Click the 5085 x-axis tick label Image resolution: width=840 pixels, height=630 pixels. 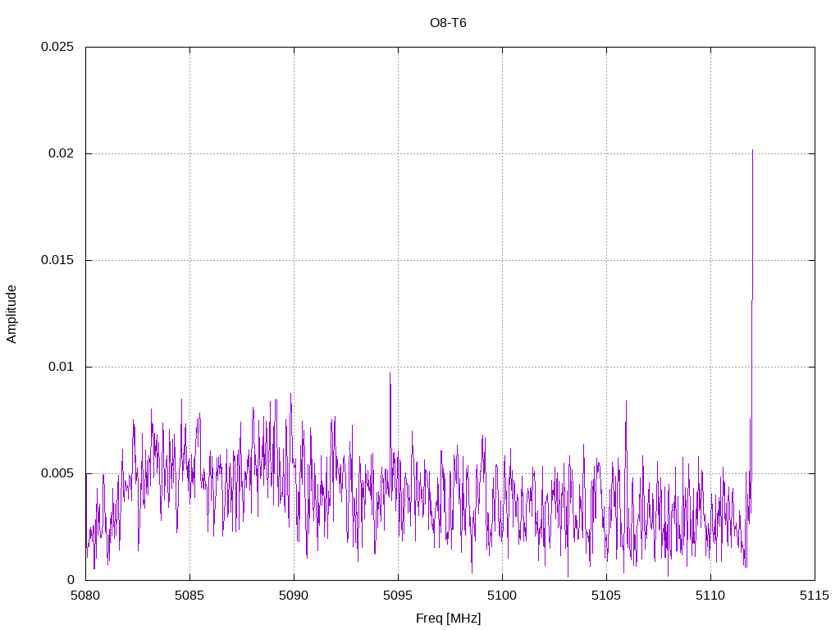[189, 596]
